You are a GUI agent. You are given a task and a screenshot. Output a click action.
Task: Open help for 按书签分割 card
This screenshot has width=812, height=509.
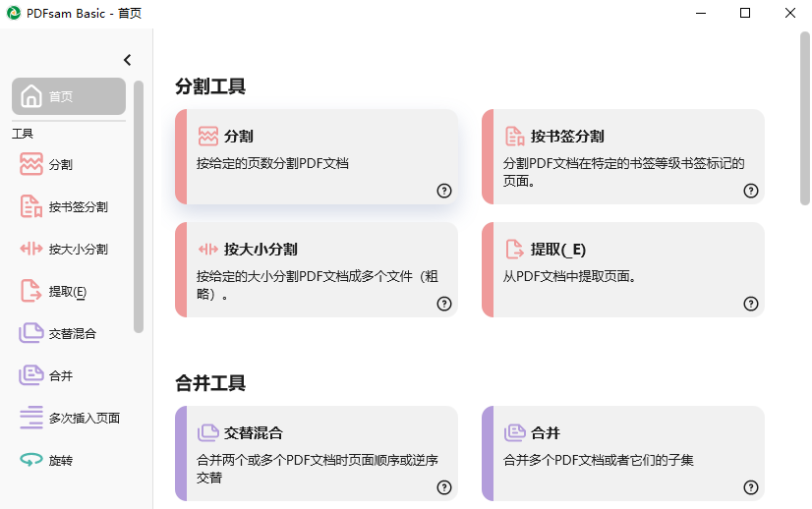coord(751,191)
